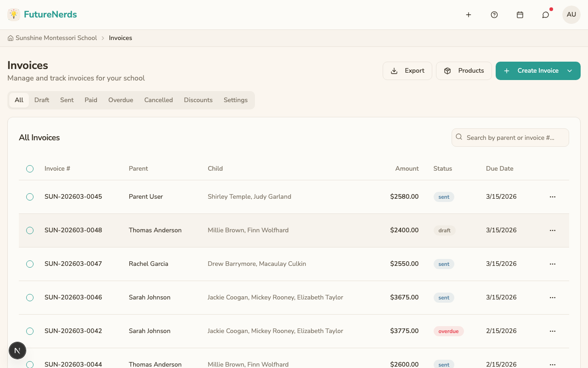Open the help icon in the header
The image size is (588, 368).
point(494,14)
